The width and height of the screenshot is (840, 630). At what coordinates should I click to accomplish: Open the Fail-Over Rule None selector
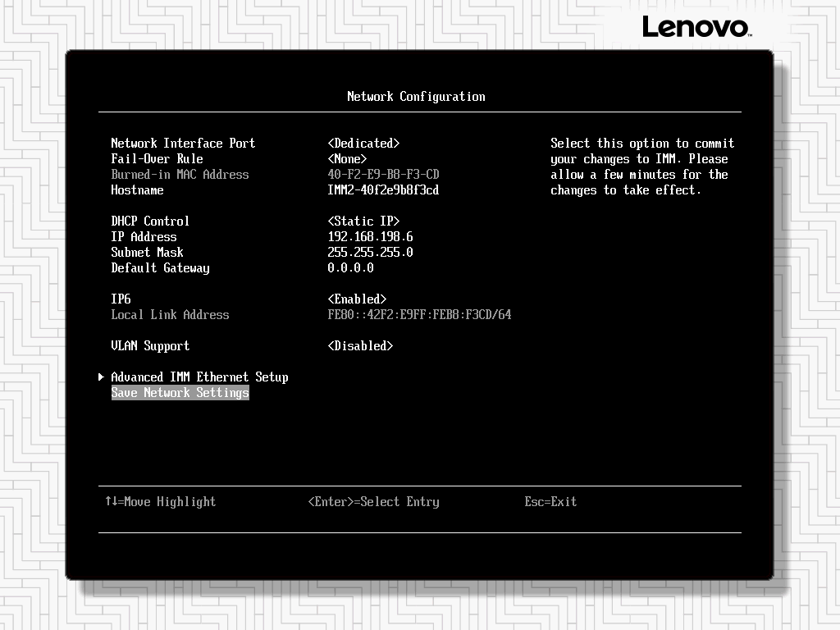tap(347, 159)
